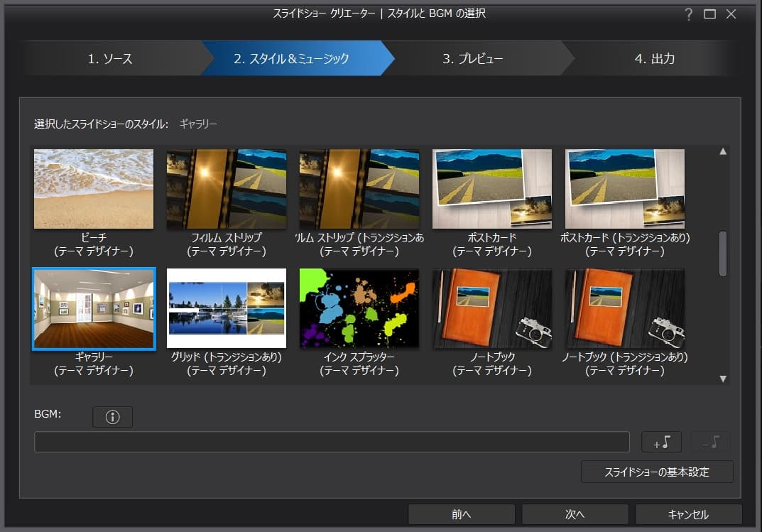The width and height of the screenshot is (762, 532).
Task: Select the ポストカード style thumbnail
Action: click(492, 189)
